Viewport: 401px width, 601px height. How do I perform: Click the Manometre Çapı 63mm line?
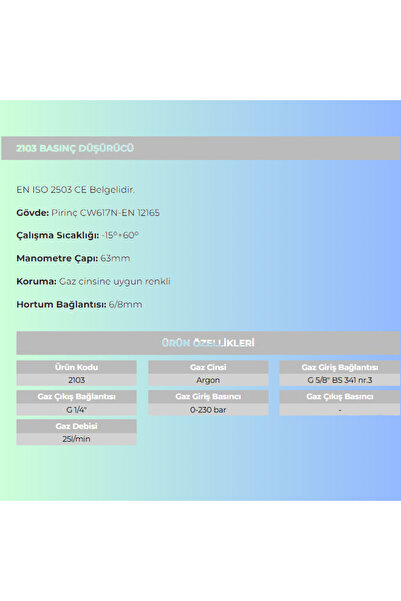[x=73, y=258]
